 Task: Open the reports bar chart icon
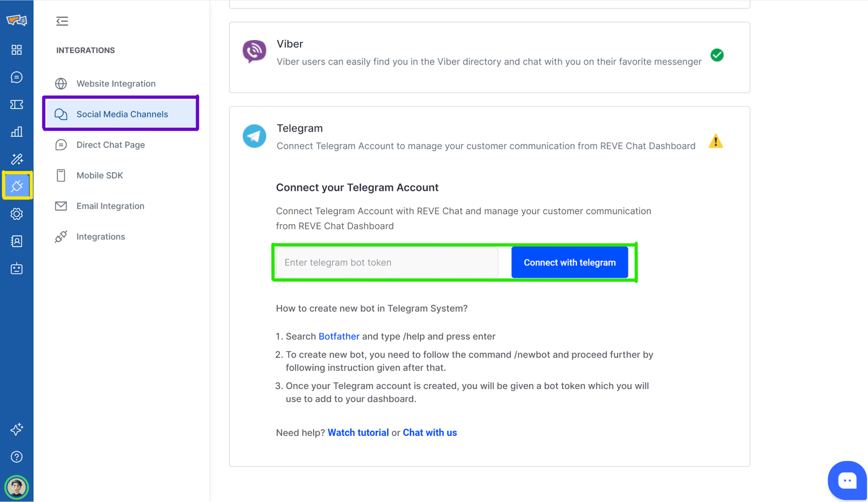click(x=16, y=132)
